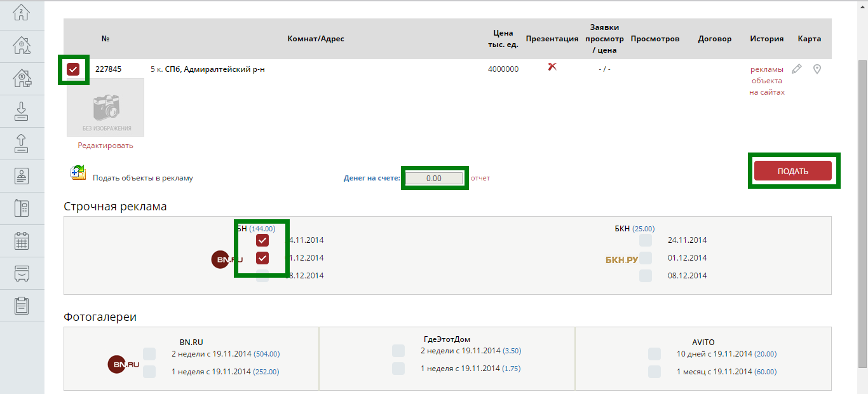Screen dimensions: 868x394
Task: Uncheck the БН 01.12.2014 checkbox
Action: click(262, 258)
